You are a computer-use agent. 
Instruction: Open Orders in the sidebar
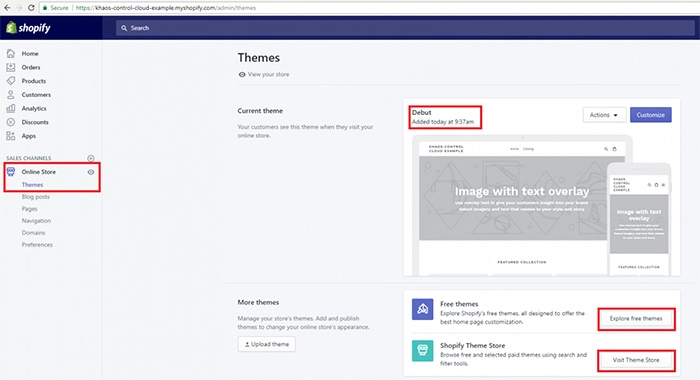pyautogui.click(x=31, y=67)
